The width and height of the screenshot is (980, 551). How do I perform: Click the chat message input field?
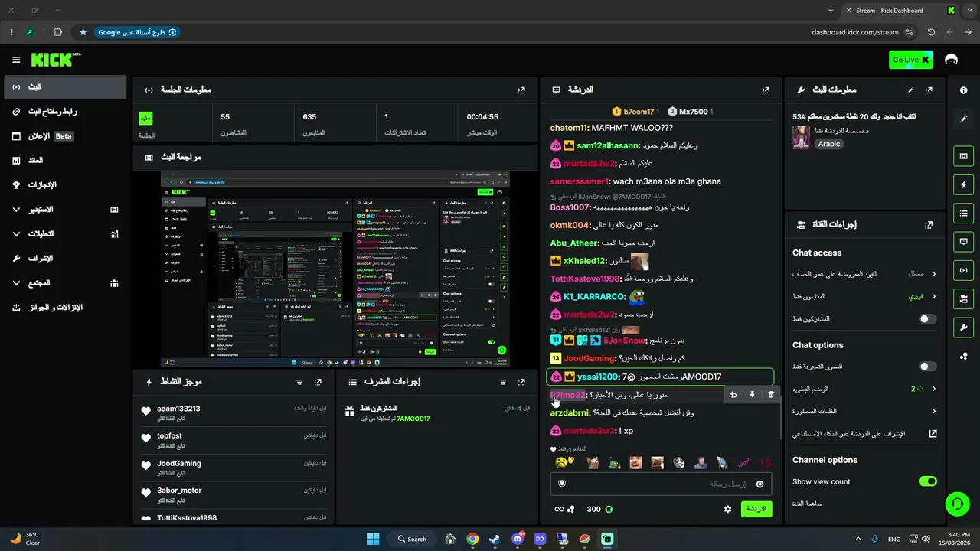(x=661, y=484)
